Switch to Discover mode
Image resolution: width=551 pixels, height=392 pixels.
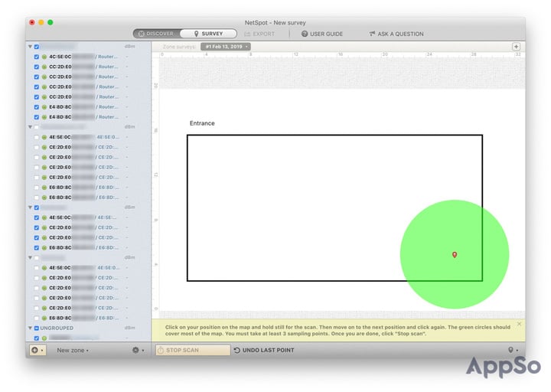point(157,34)
